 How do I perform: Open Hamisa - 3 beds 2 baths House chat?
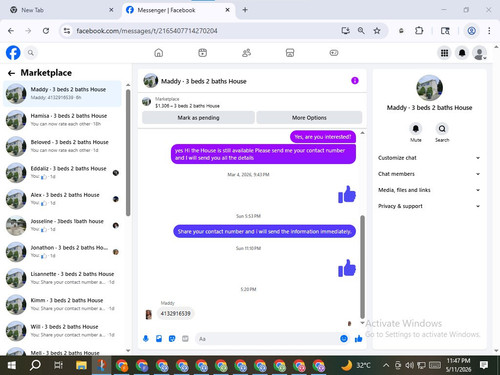click(x=63, y=120)
